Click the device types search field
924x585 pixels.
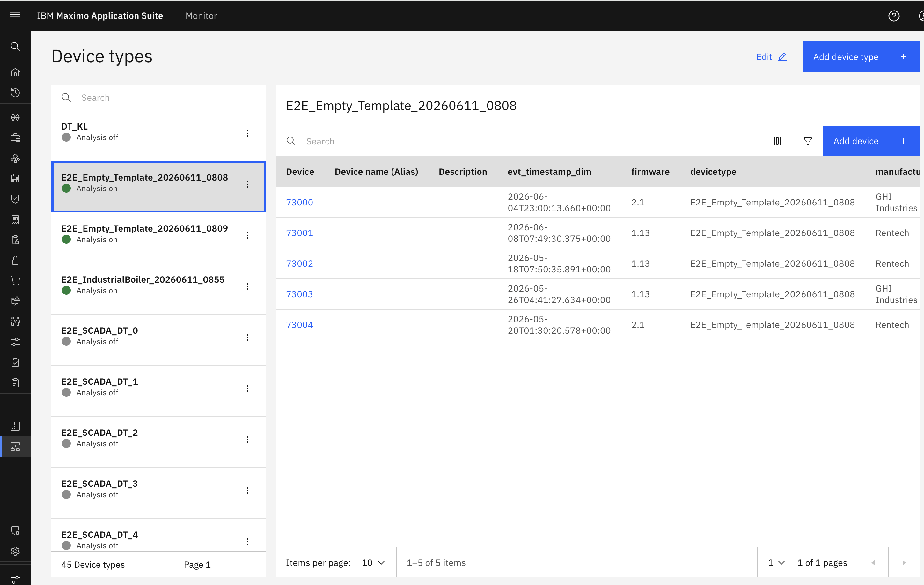(x=158, y=98)
